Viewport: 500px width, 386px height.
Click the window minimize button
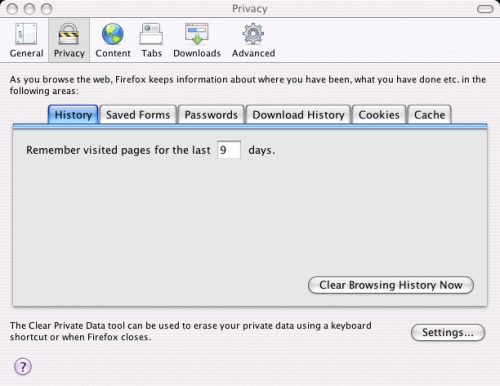click(x=29, y=9)
